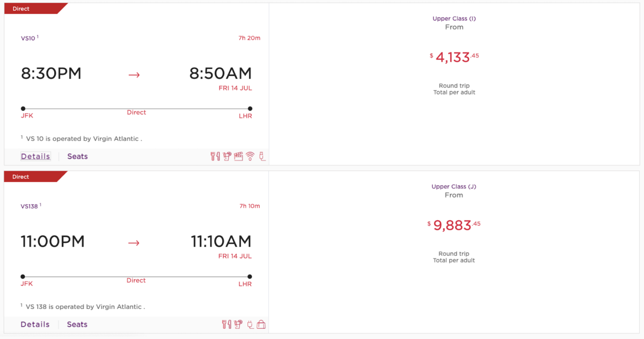
Task: Click the beverage icon for flight VS138
Action: (x=238, y=324)
